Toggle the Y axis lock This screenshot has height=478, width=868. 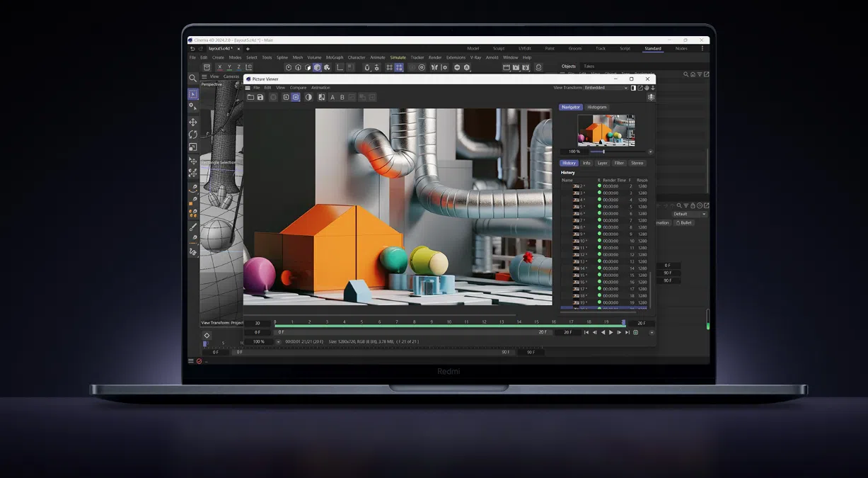229,67
